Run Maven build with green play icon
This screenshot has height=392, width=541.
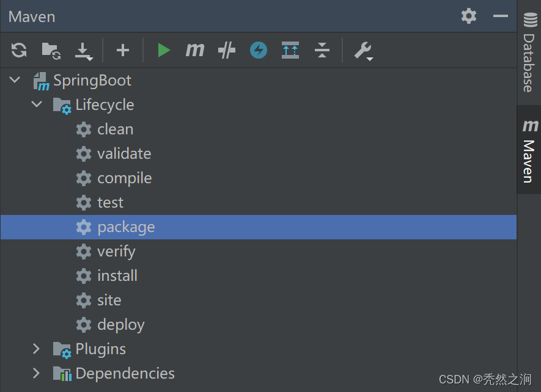(x=164, y=50)
